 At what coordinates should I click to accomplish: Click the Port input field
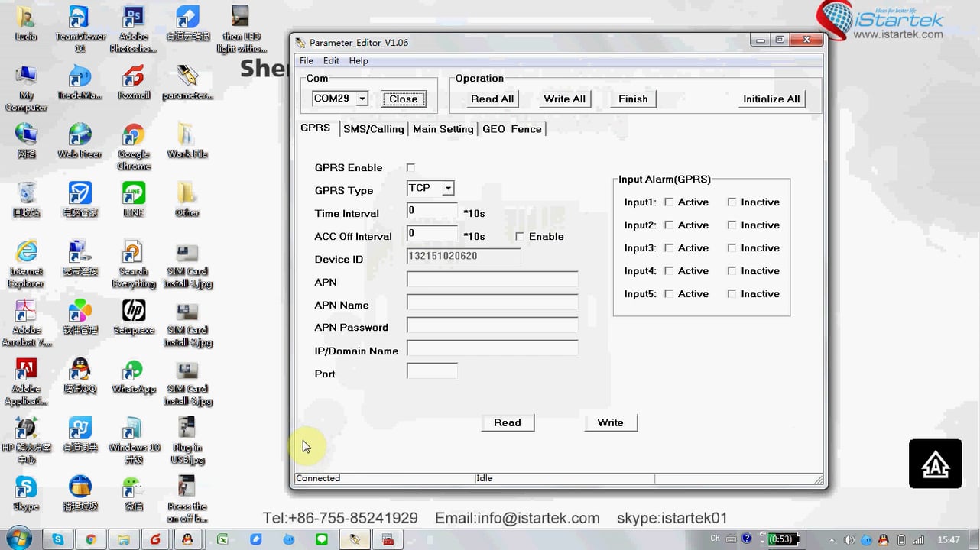pos(432,371)
